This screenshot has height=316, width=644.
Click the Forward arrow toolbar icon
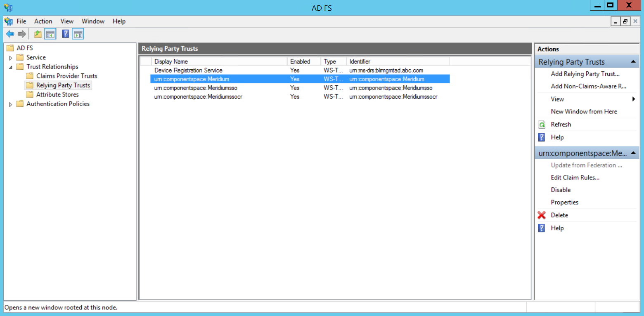pyautogui.click(x=21, y=34)
